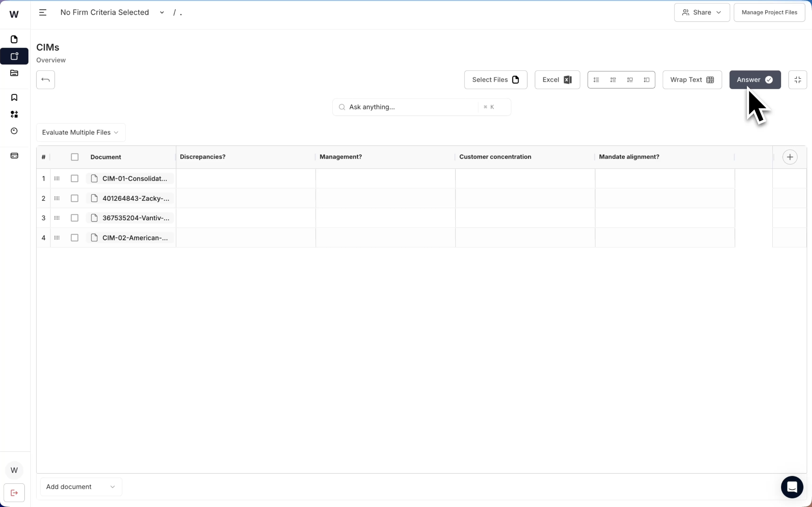Screen dimensions: 812x507
Task: Select the tallest row height option
Action: (x=647, y=80)
